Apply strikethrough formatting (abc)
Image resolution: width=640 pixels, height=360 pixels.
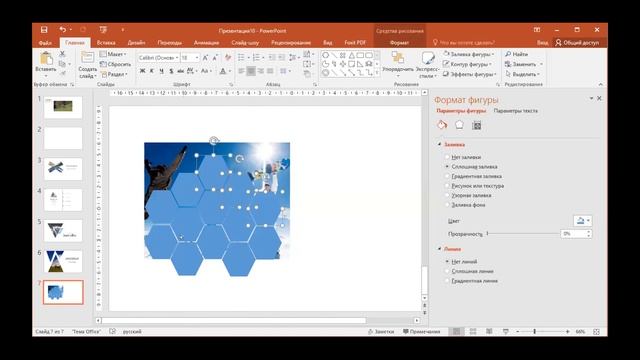coord(180,71)
